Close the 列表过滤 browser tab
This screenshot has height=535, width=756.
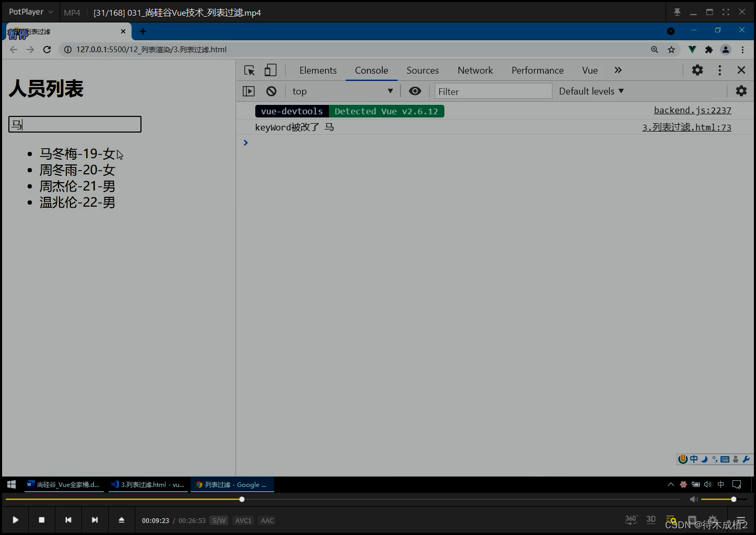point(123,31)
